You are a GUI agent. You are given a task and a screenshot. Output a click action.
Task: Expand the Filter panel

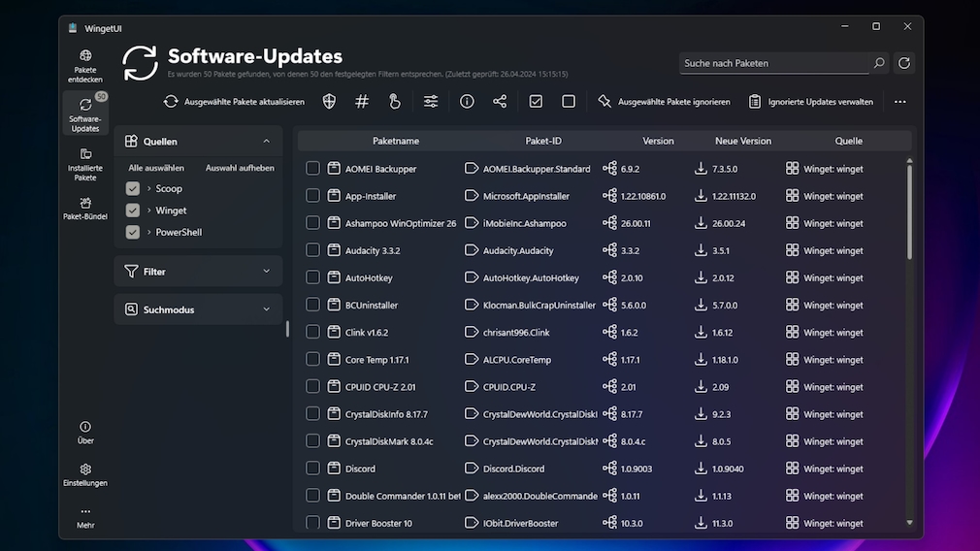pyautogui.click(x=198, y=272)
